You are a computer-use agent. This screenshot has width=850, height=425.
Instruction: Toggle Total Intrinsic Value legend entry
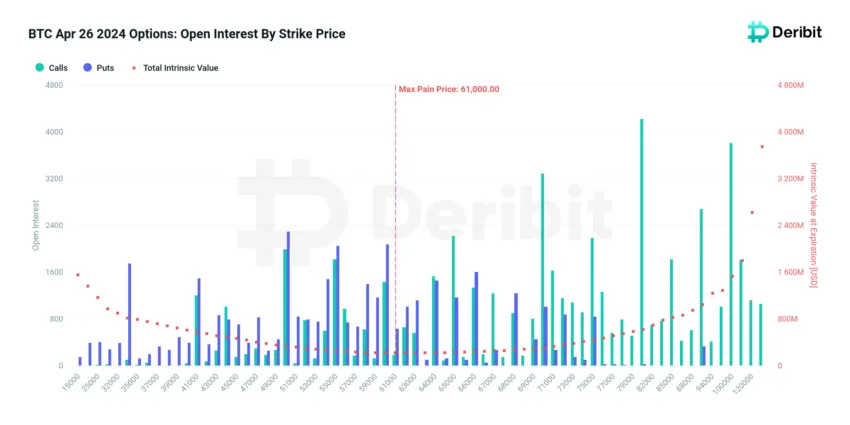click(x=175, y=68)
